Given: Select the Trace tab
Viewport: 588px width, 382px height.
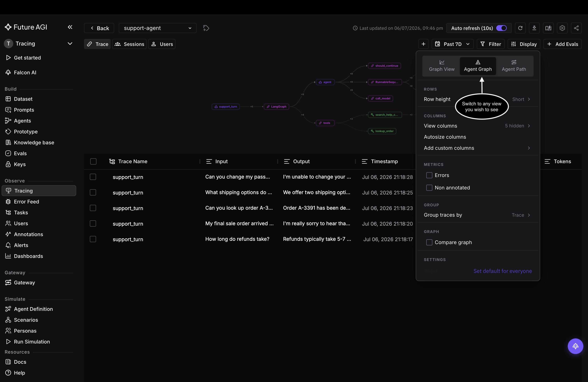Looking at the screenshot, I should click(x=97, y=44).
